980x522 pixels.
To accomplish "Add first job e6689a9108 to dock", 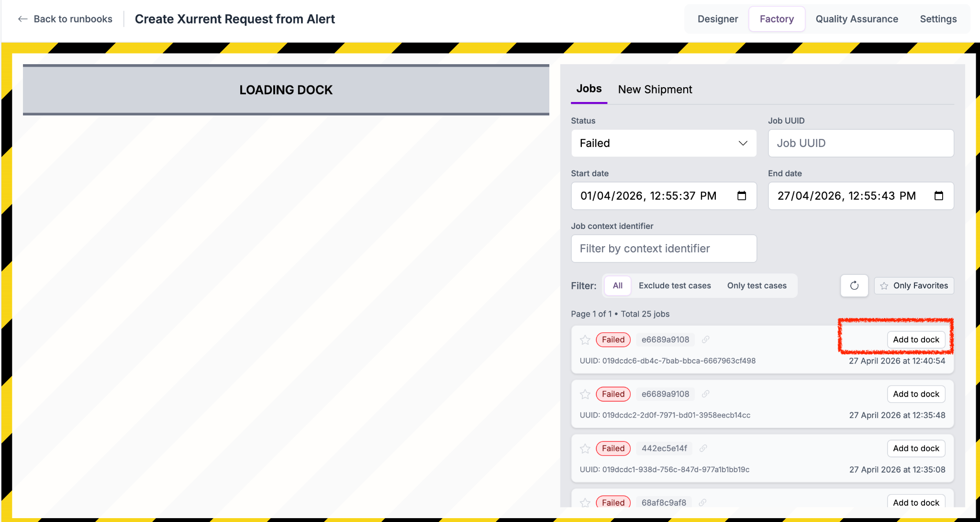I will (916, 340).
